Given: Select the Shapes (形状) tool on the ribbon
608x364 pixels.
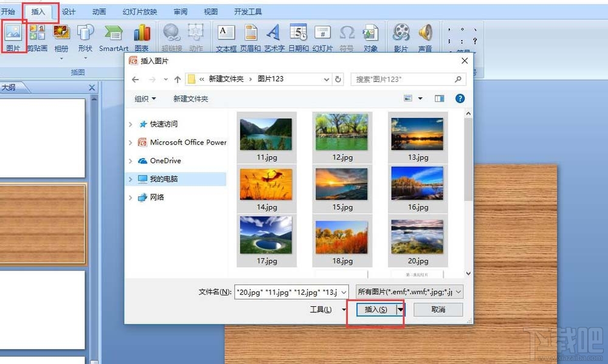Looking at the screenshot, I should click(x=85, y=38).
